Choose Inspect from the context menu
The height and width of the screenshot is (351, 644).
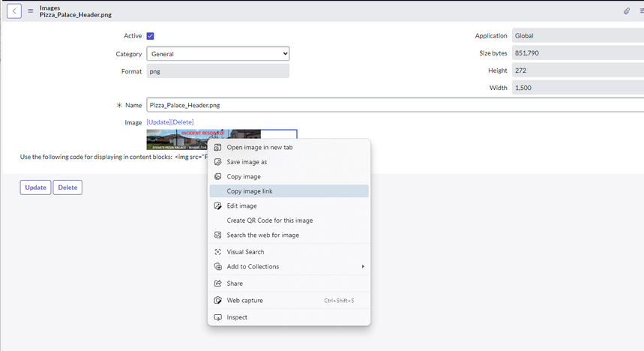(x=289, y=317)
